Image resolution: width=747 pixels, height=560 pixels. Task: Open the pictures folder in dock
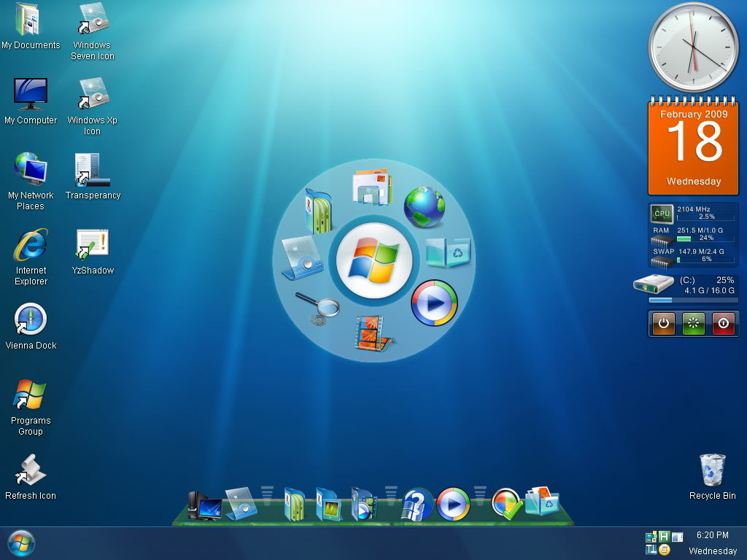329,505
